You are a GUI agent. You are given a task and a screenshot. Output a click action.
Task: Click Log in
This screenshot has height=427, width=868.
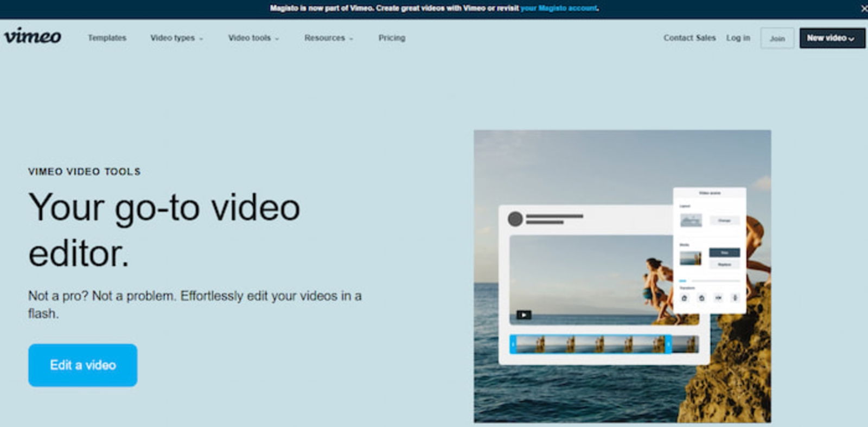[x=738, y=38]
